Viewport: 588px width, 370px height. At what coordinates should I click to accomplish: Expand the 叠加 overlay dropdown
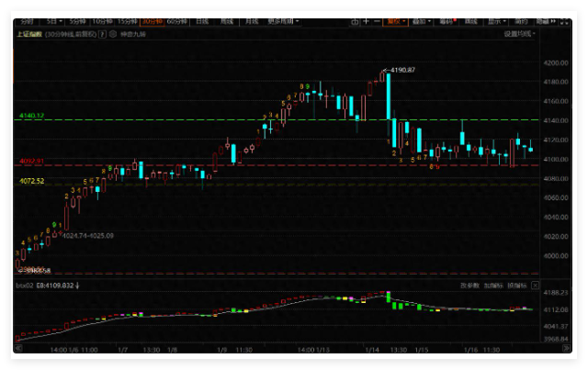pyautogui.click(x=421, y=19)
